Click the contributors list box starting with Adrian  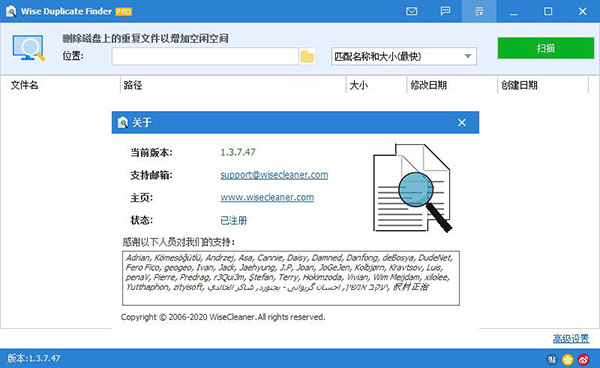coord(291,278)
